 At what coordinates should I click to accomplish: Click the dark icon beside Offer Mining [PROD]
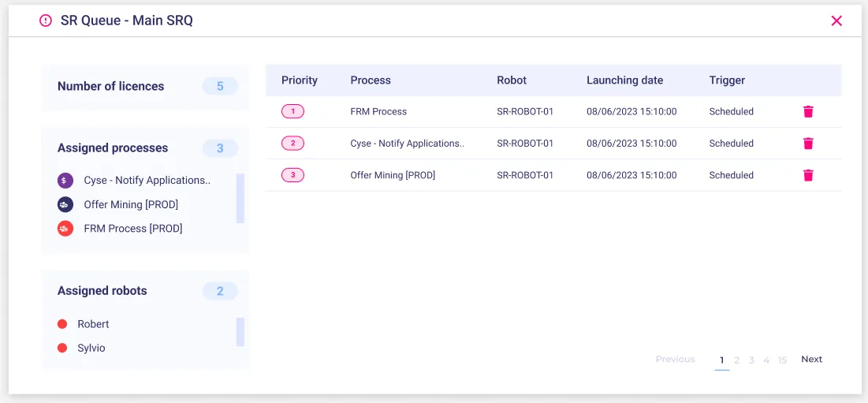point(65,205)
